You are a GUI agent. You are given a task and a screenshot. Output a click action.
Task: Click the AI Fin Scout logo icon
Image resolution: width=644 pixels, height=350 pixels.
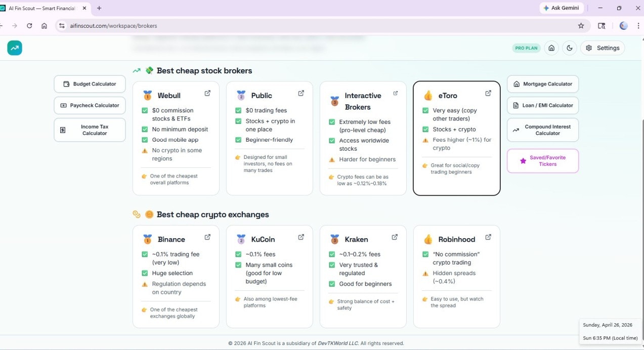tap(15, 48)
